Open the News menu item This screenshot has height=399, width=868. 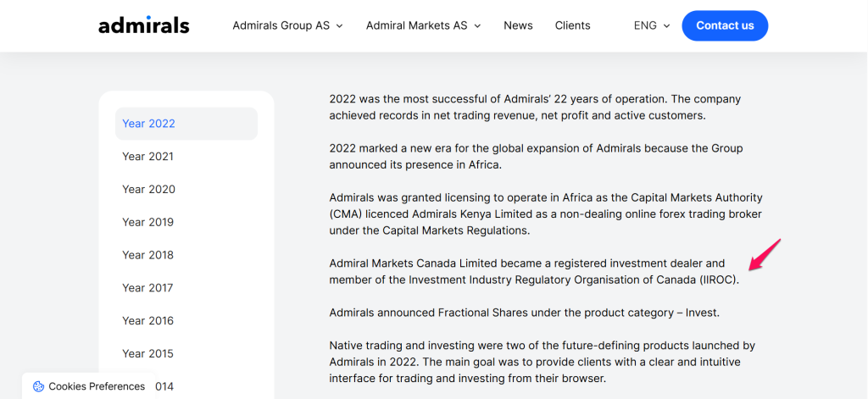point(518,25)
